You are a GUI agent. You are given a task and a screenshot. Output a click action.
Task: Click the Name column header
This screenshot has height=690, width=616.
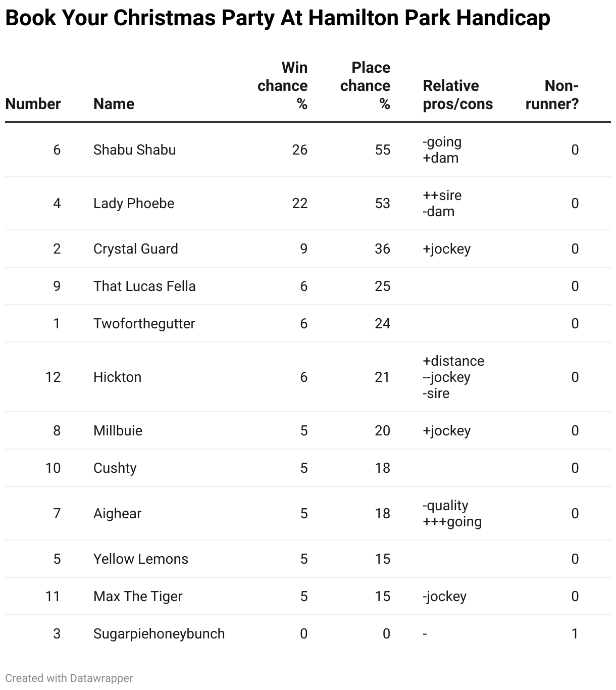click(114, 104)
